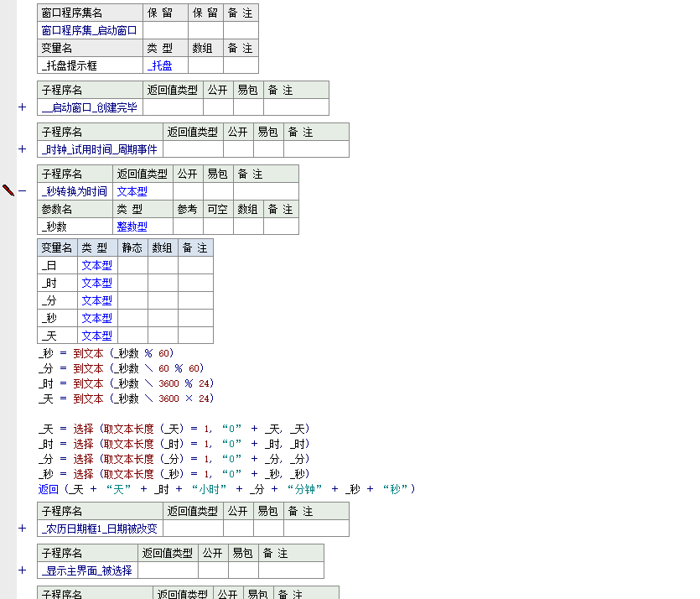Click the 备注 cell of __启动窗口_创建完毕

point(296,107)
